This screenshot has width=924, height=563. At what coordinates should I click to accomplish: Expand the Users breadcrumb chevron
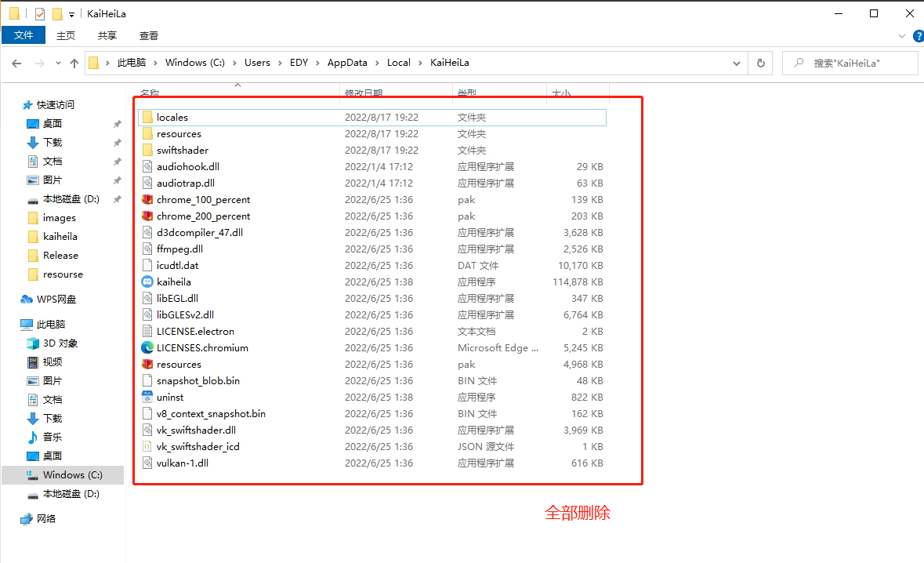281,63
